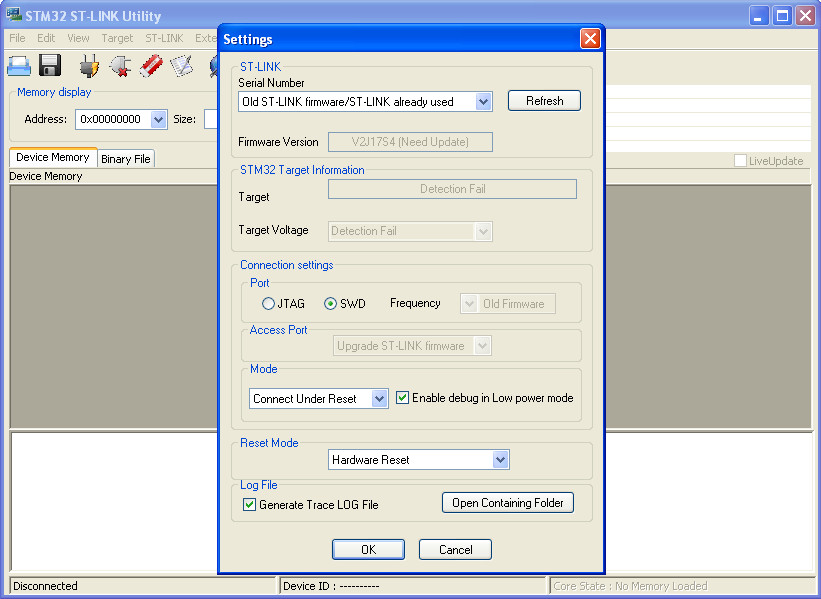Click the memory Size input field

coord(210,119)
